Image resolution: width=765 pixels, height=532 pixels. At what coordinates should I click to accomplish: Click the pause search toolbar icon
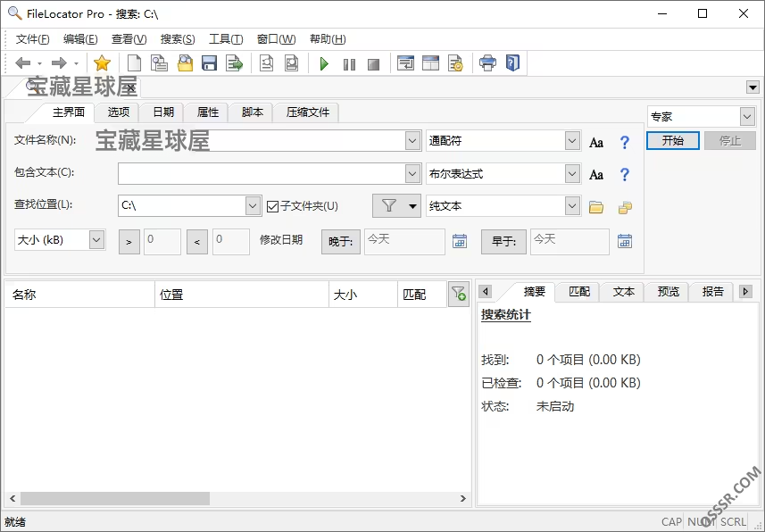click(x=349, y=64)
